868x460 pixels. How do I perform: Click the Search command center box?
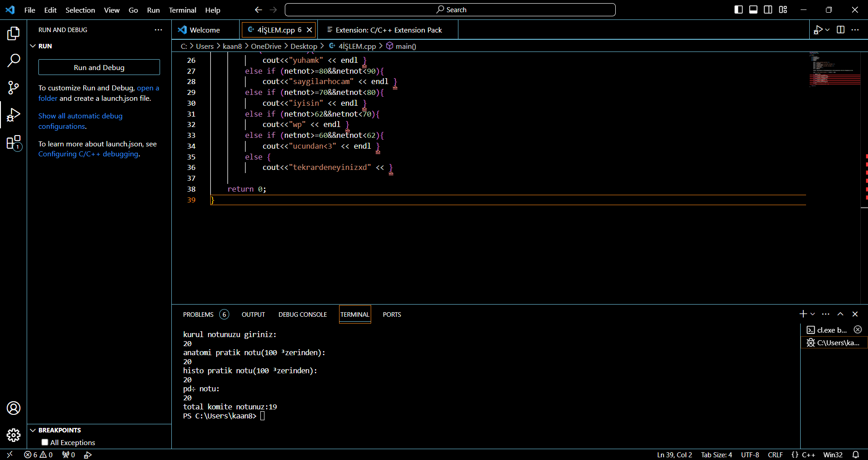click(450, 10)
